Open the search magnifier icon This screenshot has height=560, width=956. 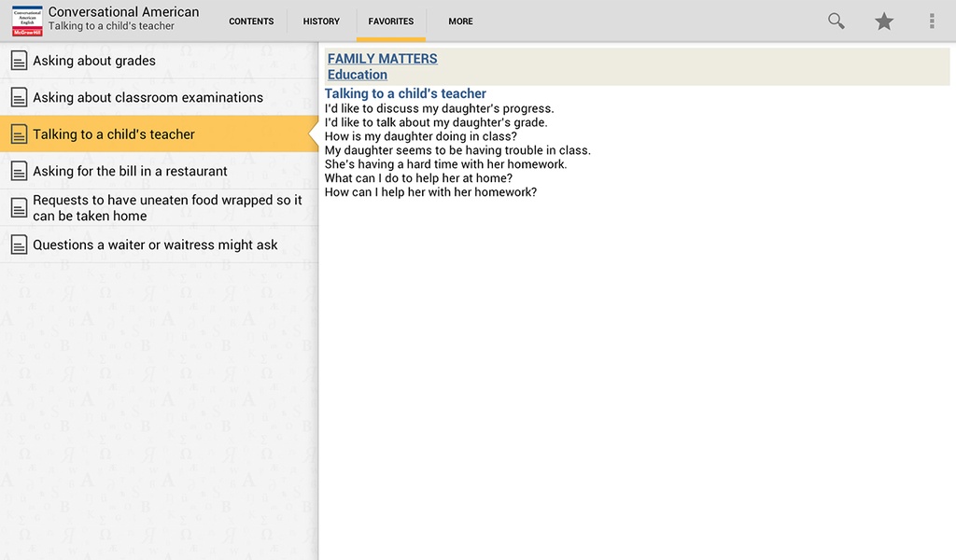tap(836, 21)
